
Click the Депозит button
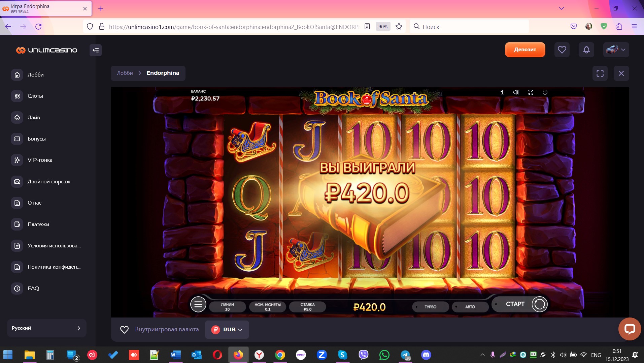pyautogui.click(x=525, y=50)
